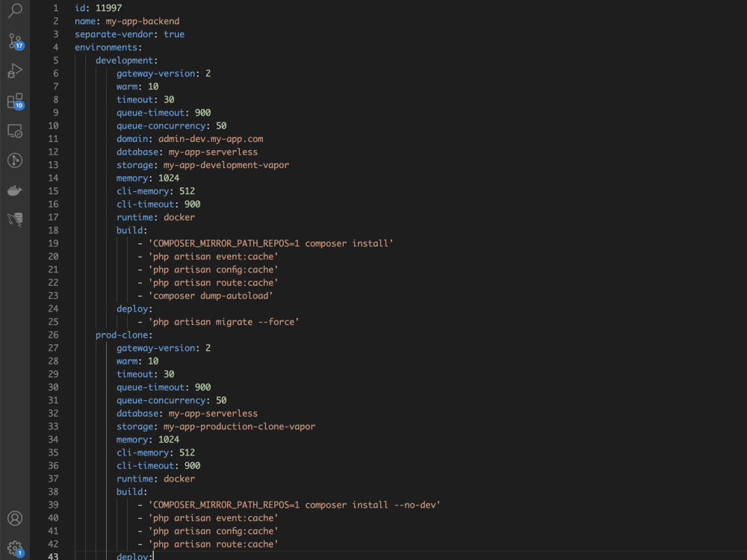Click storage value 'my-app-development-vapor'
This screenshot has width=747, height=560.
pyautogui.click(x=226, y=165)
